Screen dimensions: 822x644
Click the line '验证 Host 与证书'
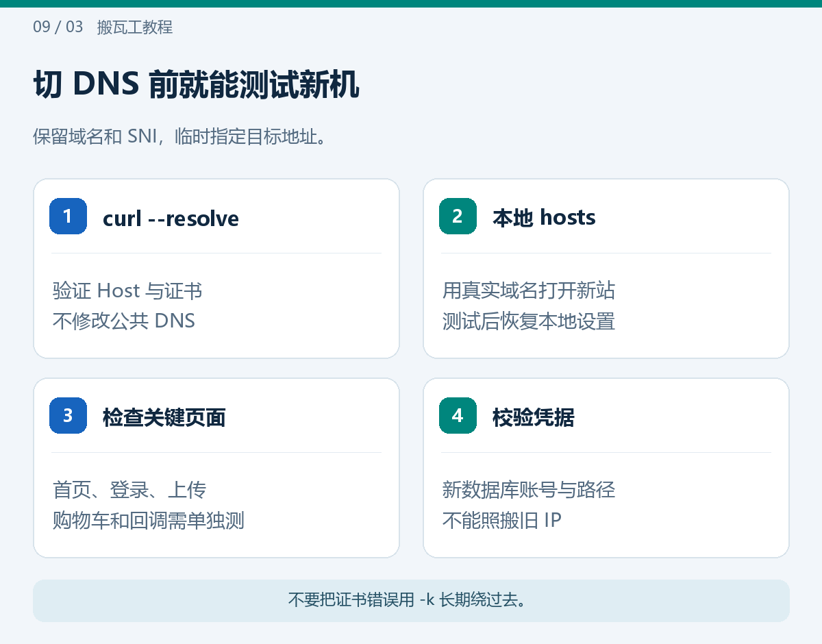coord(127,290)
